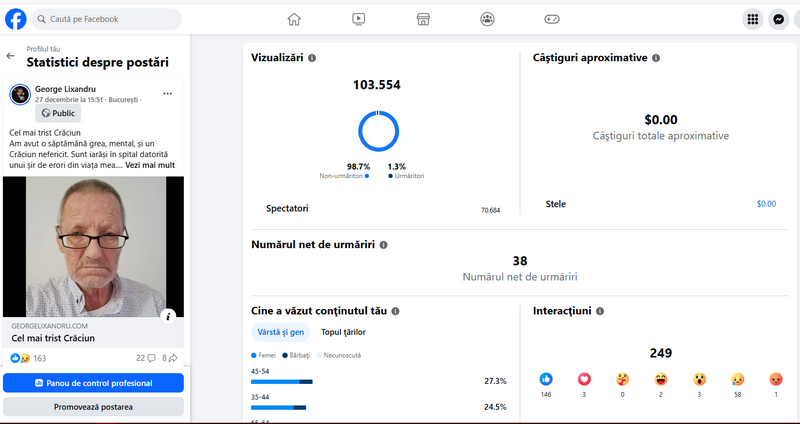Open the apps grid menu
Viewport: 800px width, 424px height.
coord(753,19)
